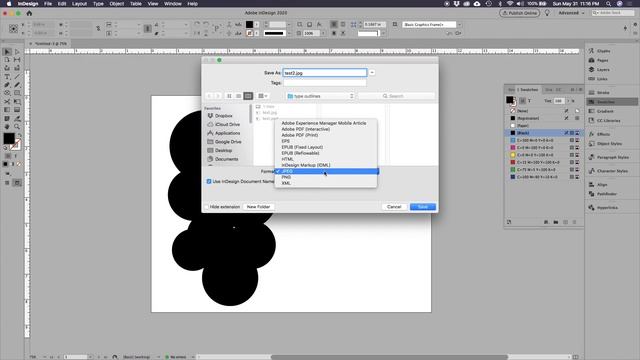640x360 pixels.
Task: Select the Hand tool
Action: (x=7, y=127)
